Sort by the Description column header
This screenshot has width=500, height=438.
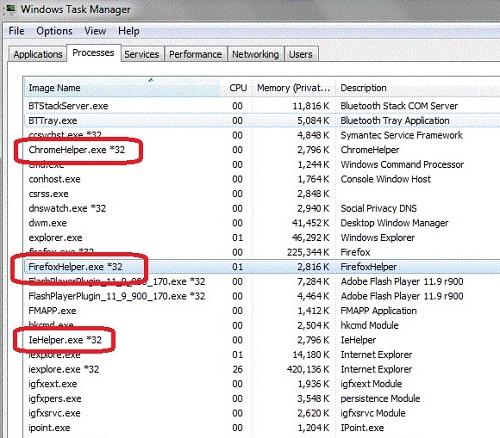(x=418, y=88)
